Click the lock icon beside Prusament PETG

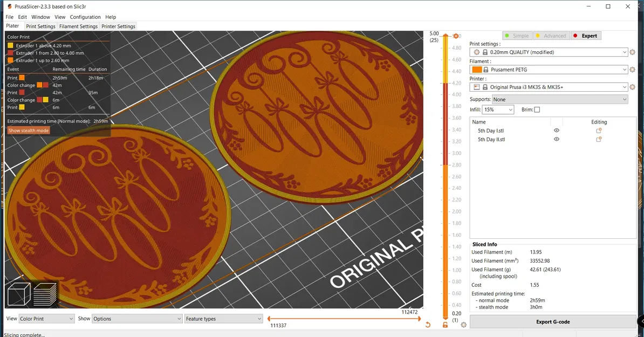[485, 70]
